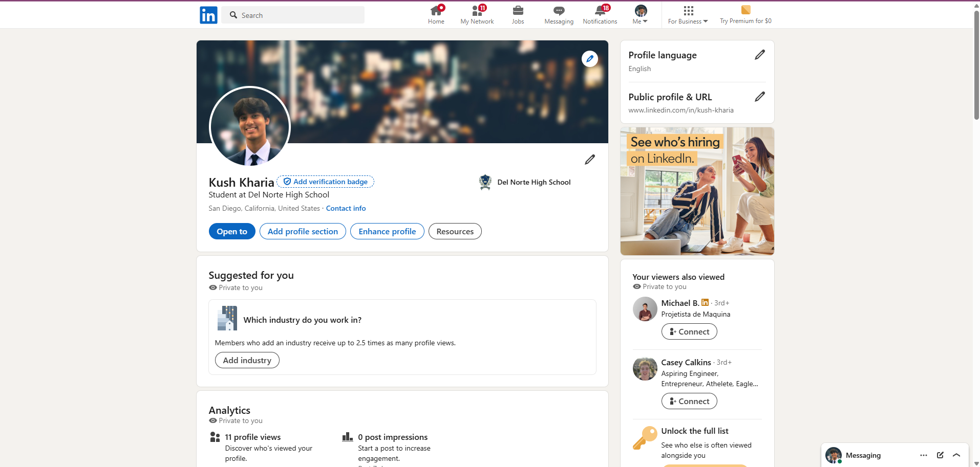
Task: Edit the profile intro pencil icon
Action: 590,160
